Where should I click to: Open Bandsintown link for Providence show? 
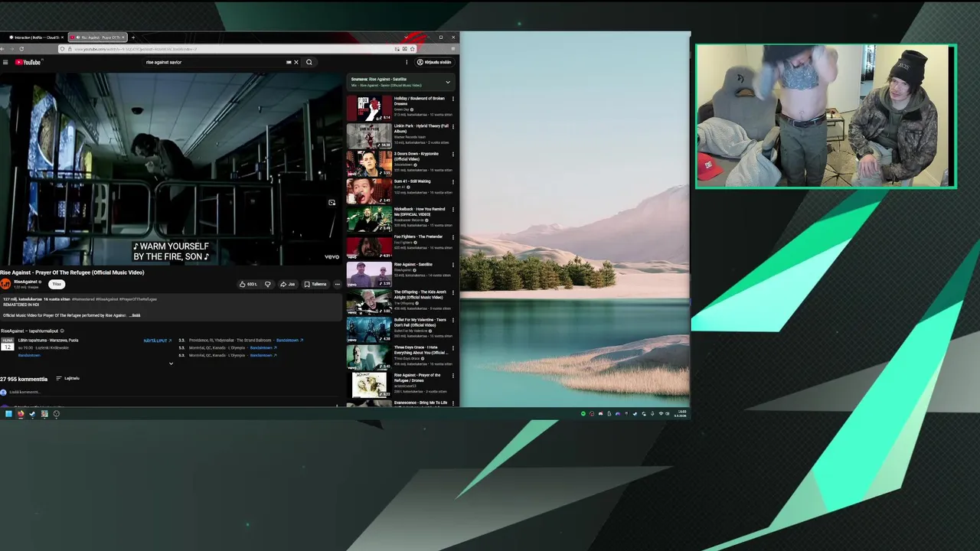(x=289, y=340)
